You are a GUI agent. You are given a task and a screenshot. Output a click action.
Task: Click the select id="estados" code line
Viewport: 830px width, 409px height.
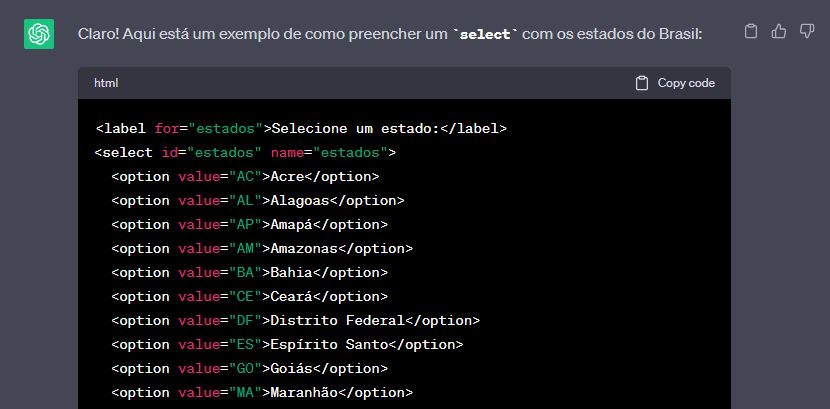245,153
